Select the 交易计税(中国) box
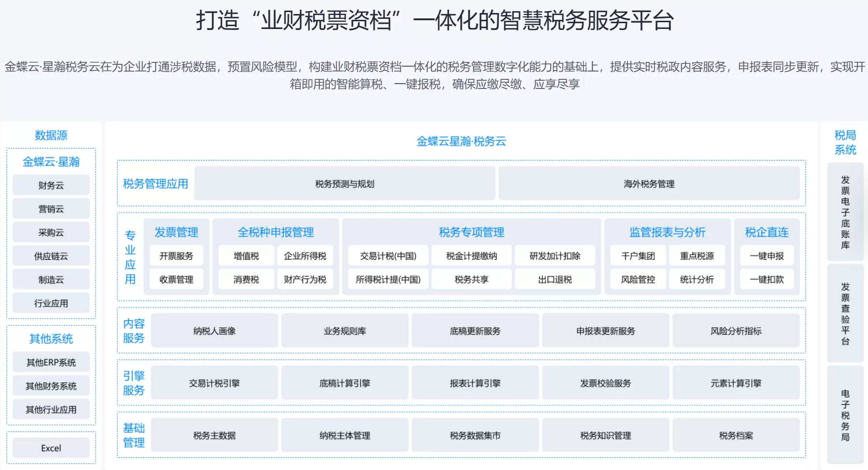This screenshot has width=868, height=470. click(388, 256)
